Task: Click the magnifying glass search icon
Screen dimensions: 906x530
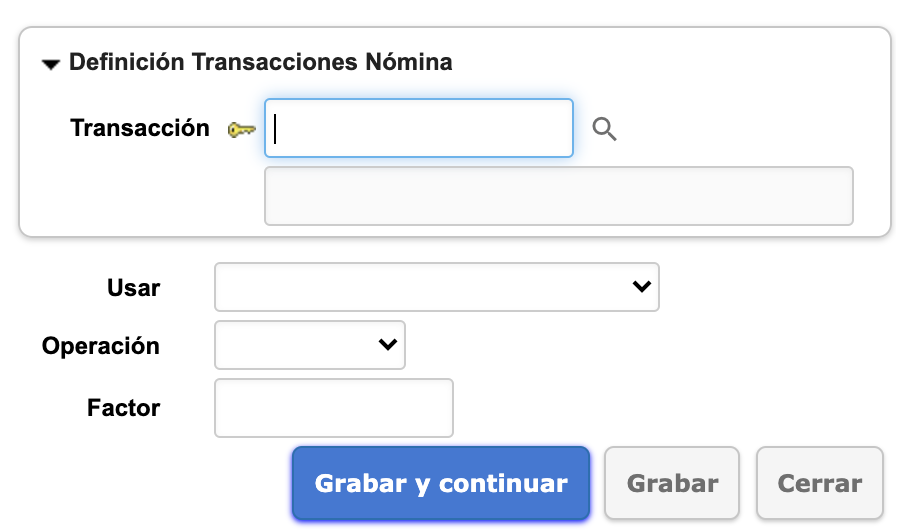Action: (604, 129)
